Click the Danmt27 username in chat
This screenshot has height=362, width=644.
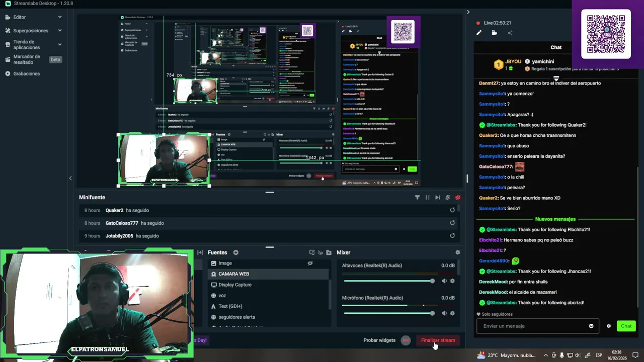click(488, 83)
